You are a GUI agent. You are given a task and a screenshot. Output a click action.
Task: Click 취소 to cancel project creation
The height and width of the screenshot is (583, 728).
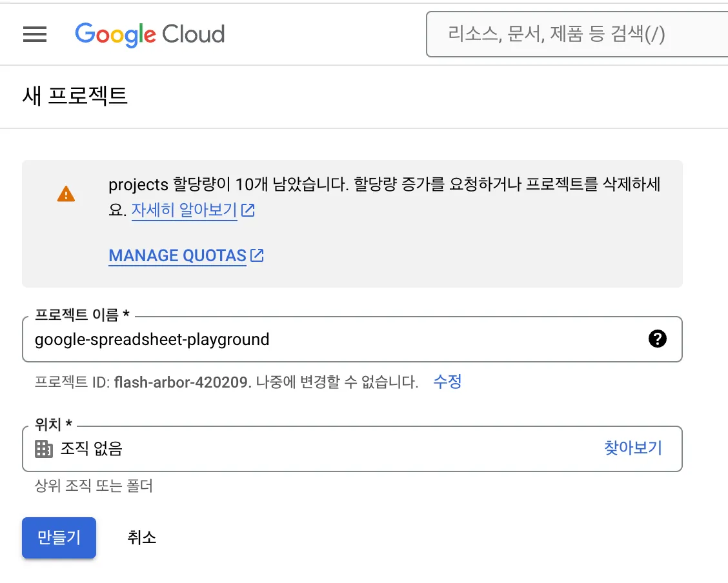tap(141, 537)
